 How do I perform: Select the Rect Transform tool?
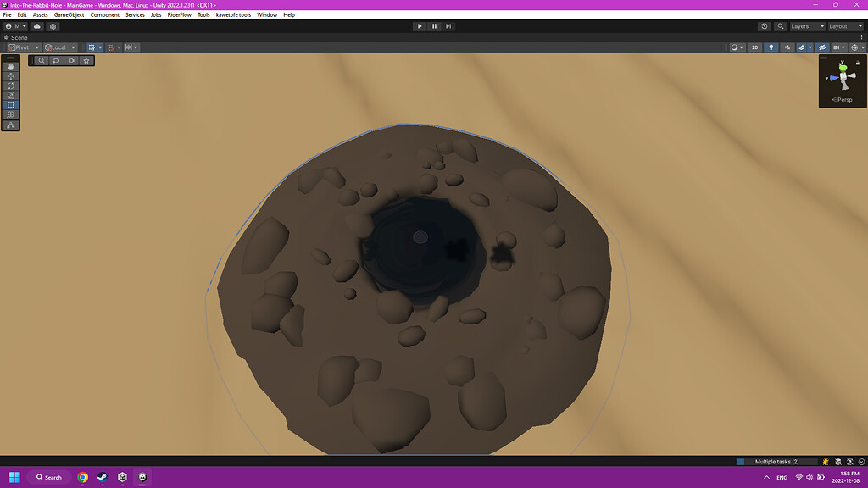(11, 104)
